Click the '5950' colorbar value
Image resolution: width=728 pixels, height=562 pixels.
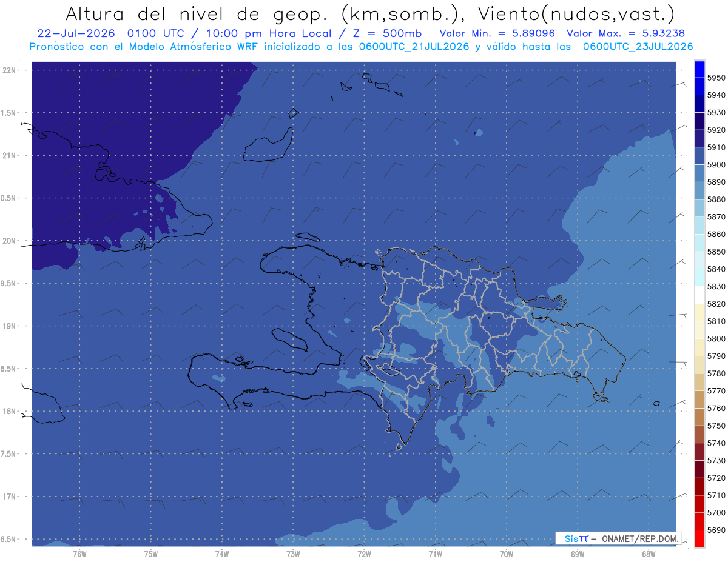[x=716, y=78]
